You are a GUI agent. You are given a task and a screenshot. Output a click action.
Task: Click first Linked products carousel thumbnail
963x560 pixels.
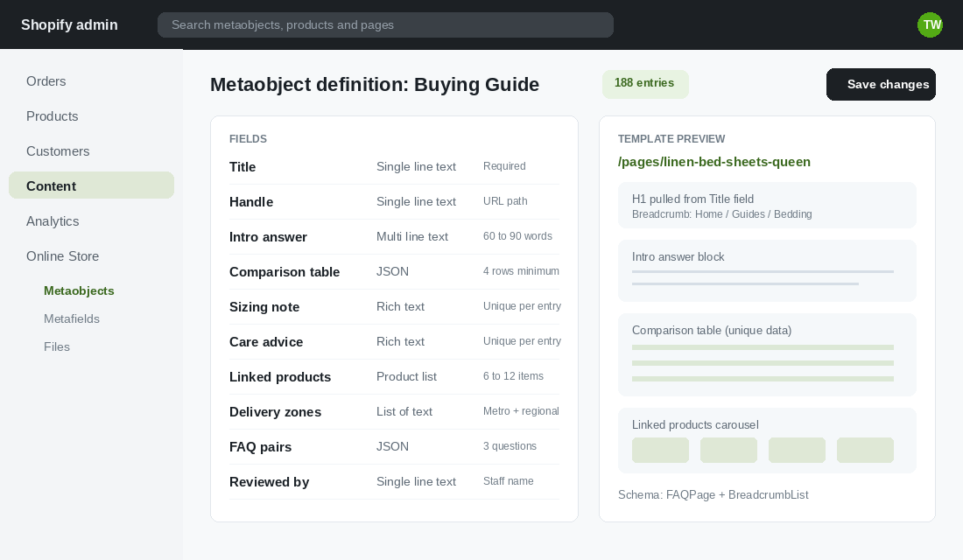point(660,450)
